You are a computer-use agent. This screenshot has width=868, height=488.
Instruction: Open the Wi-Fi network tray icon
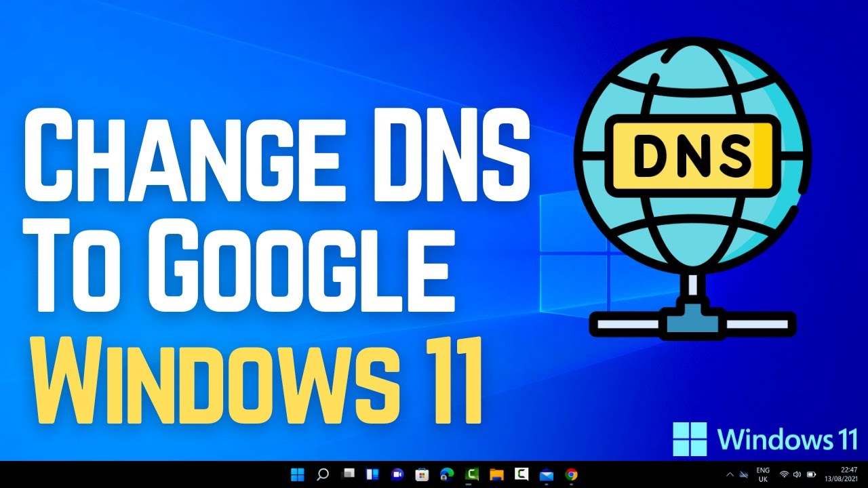(x=784, y=474)
